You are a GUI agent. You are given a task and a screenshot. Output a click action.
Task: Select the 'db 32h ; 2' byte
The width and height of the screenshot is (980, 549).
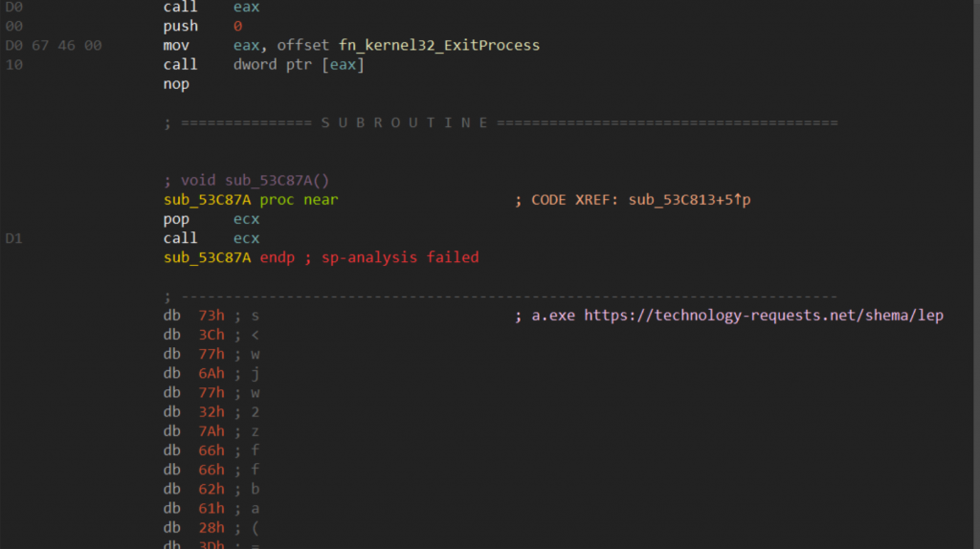pyautogui.click(x=212, y=412)
